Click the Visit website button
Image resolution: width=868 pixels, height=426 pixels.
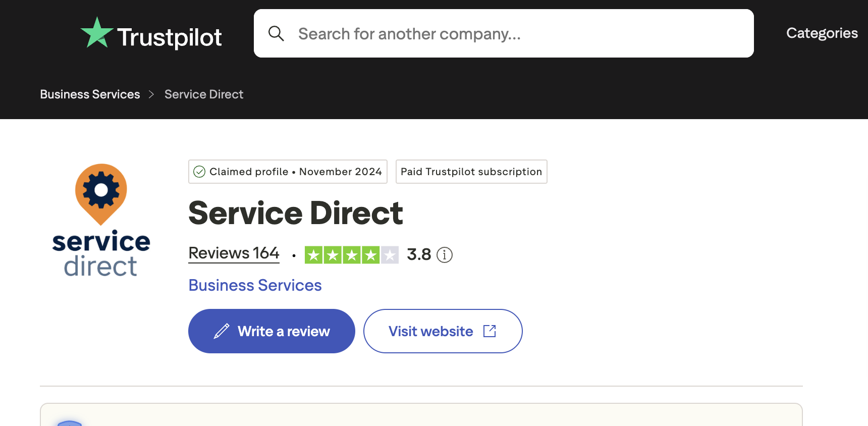point(443,331)
